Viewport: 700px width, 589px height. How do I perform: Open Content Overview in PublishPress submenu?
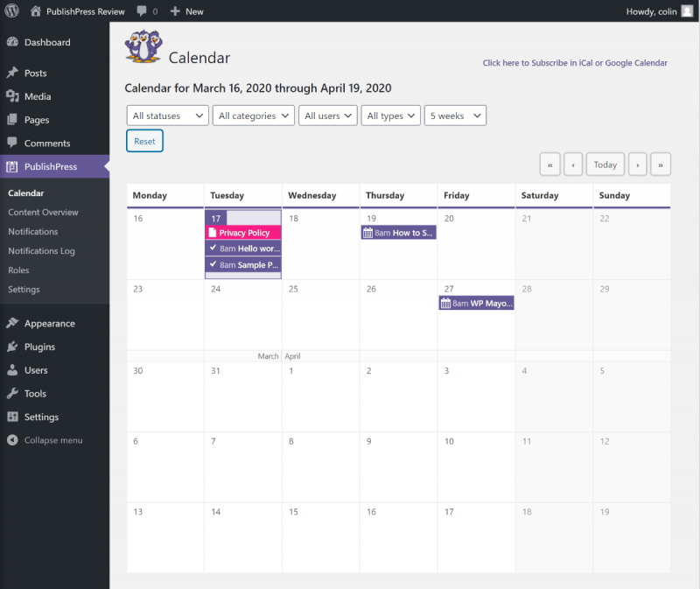43,212
